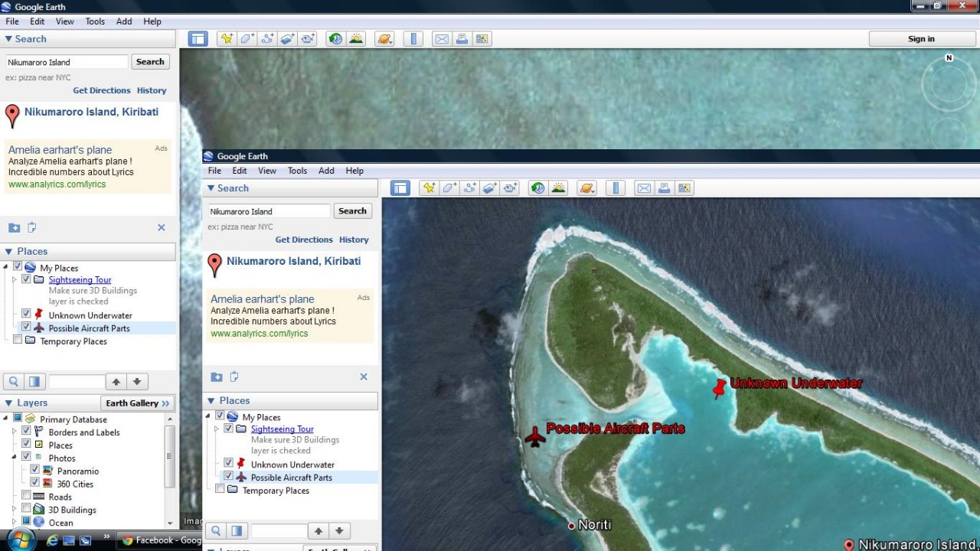This screenshot has height=551, width=980.
Task: Open Amelia earhart's plane ad link, front window
Action: [263, 299]
